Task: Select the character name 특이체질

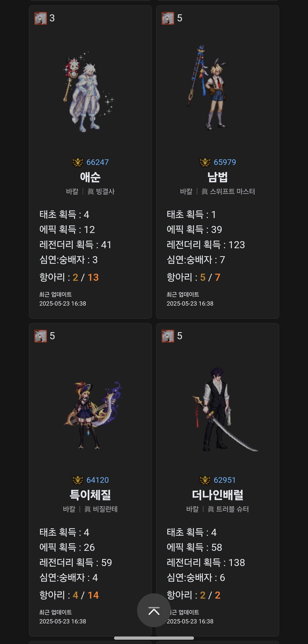Action: click(x=90, y=495)
